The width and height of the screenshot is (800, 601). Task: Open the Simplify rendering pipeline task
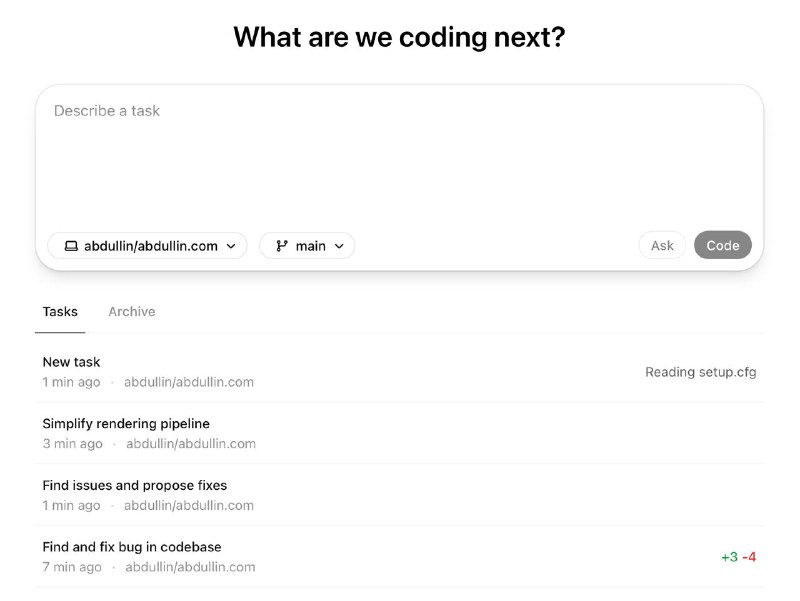tap(399, 433)
